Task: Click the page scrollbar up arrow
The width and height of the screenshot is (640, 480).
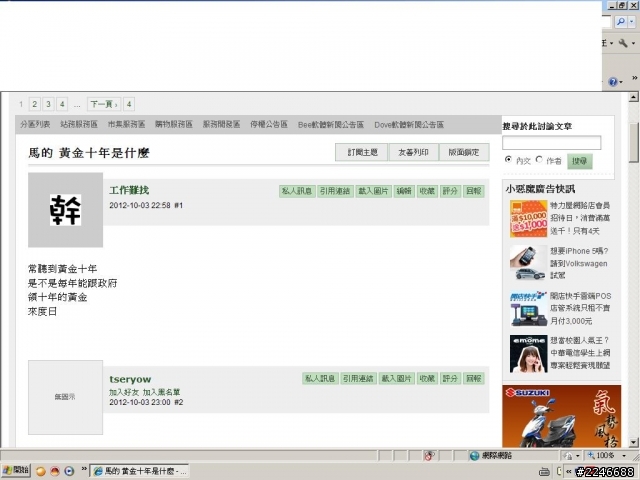Action: click(633, 97)
